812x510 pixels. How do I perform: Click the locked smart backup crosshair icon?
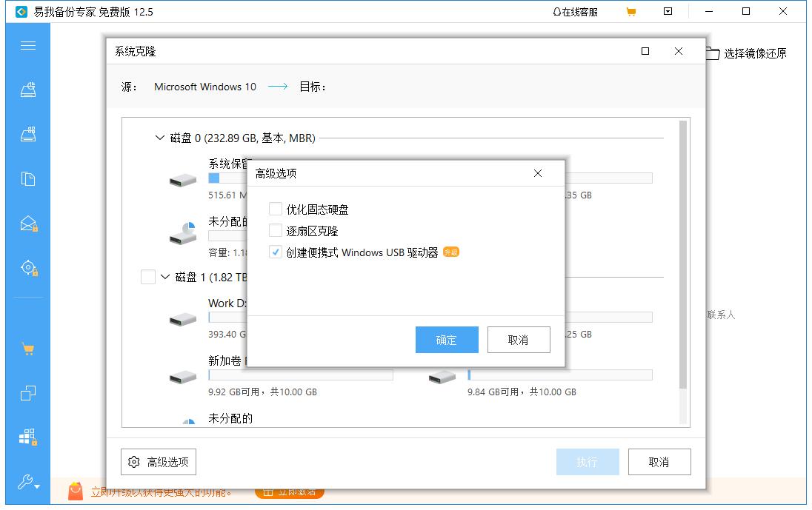tap(28, 268)
